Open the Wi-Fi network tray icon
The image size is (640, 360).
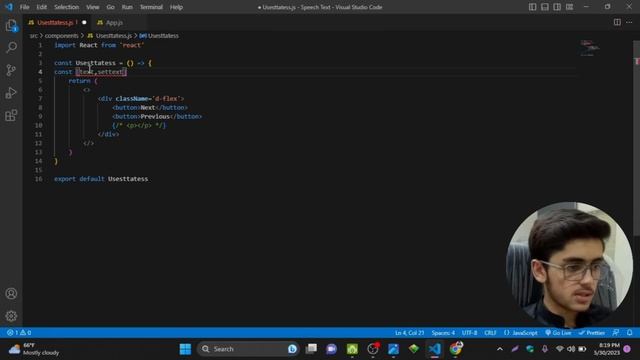click(x=560, y=349)
